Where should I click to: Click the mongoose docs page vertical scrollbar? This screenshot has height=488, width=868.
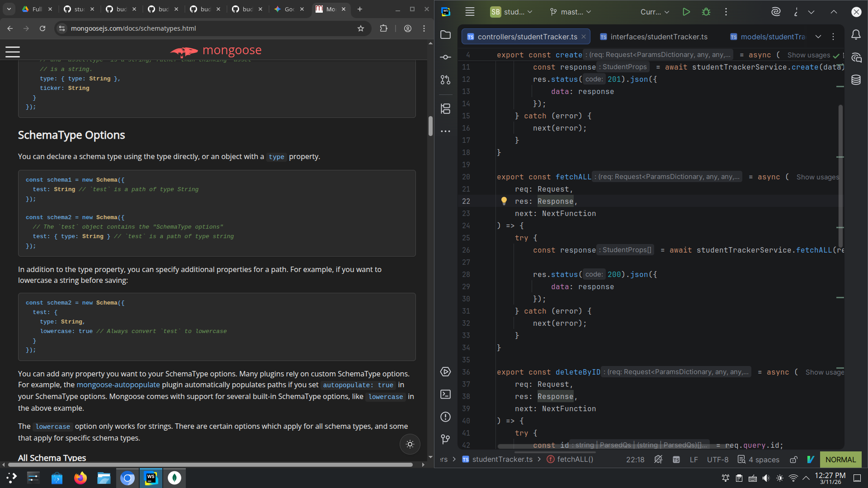point(430,126)
